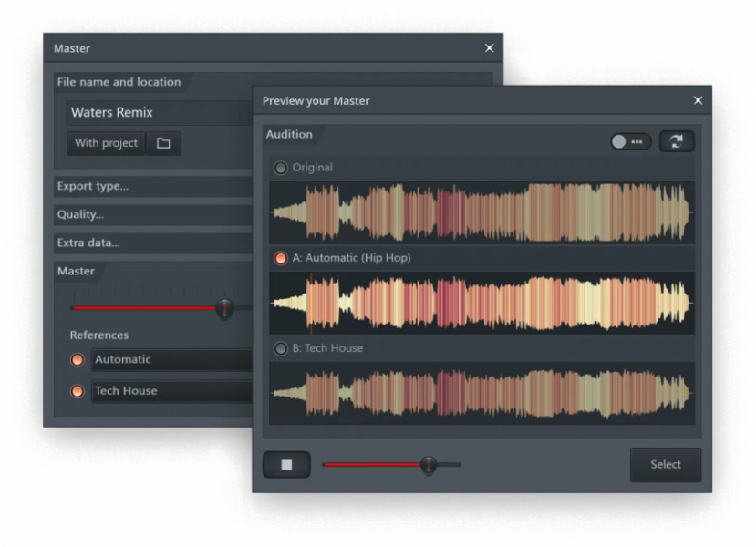This screenshot has height=547, width=756.
Task: Enable the Tech House reference option
Action: [79, 390]
